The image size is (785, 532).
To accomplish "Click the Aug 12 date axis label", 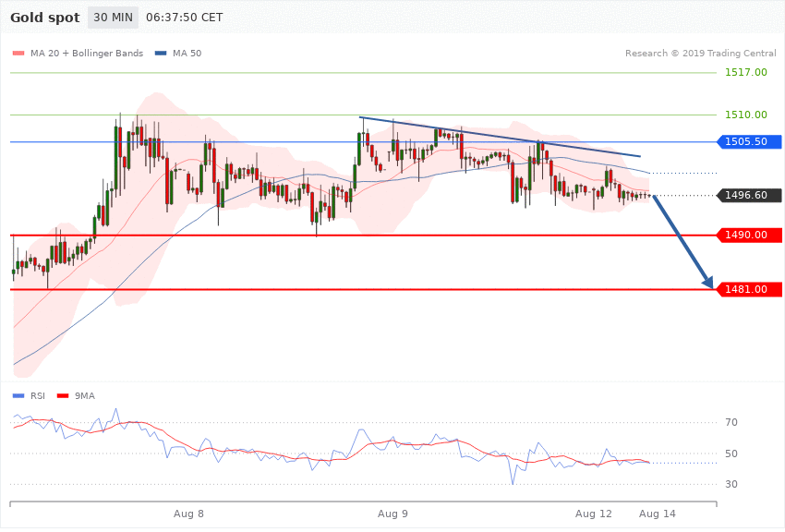I will pyautogui.click(x=594, y=514).
